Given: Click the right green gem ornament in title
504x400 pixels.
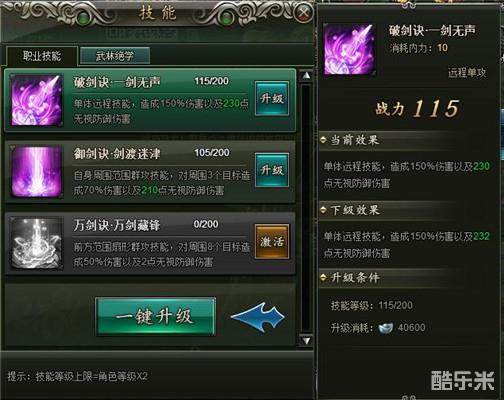Looking at the screenshot, I should click(x=227, y=18).
